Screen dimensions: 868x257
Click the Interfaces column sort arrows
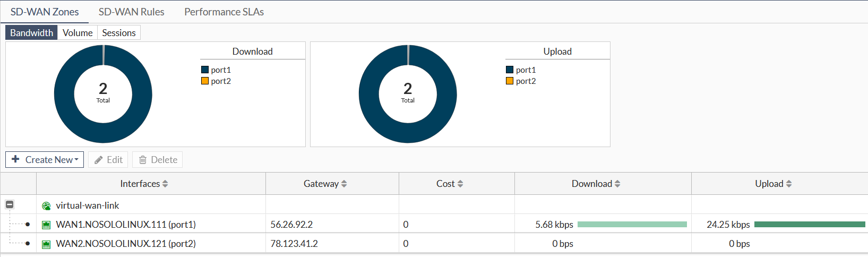point(165,184)
